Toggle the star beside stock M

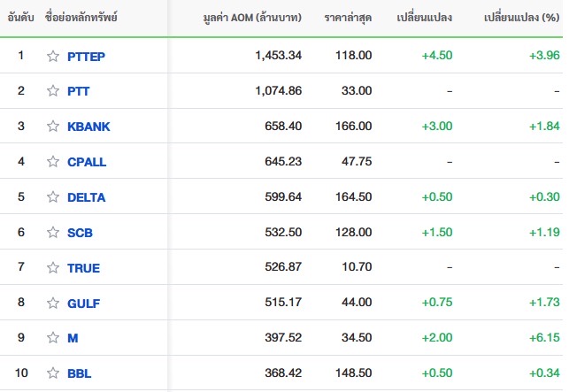coord(53,338)
